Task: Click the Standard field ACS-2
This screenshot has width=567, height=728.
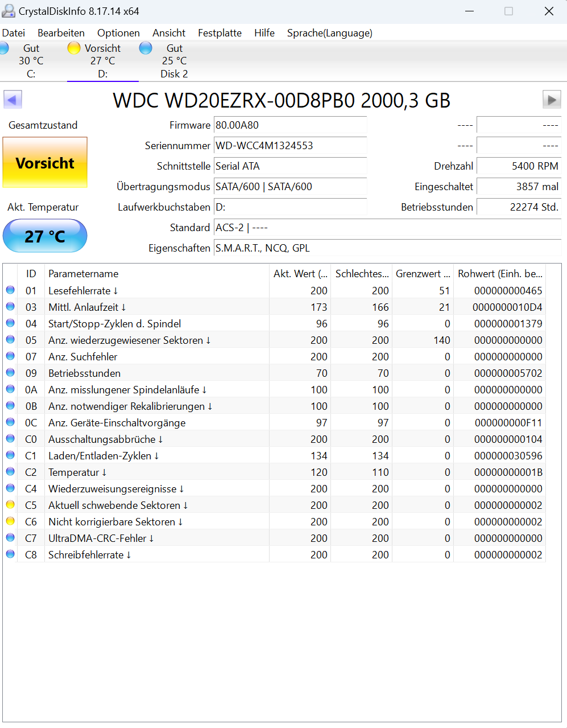Action: pos(387,228)
